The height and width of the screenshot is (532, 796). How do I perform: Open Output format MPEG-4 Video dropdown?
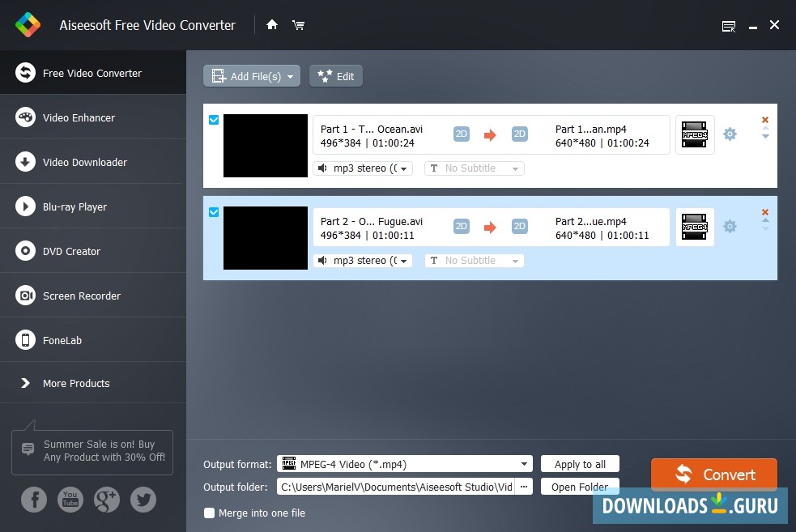click(405, 464)
